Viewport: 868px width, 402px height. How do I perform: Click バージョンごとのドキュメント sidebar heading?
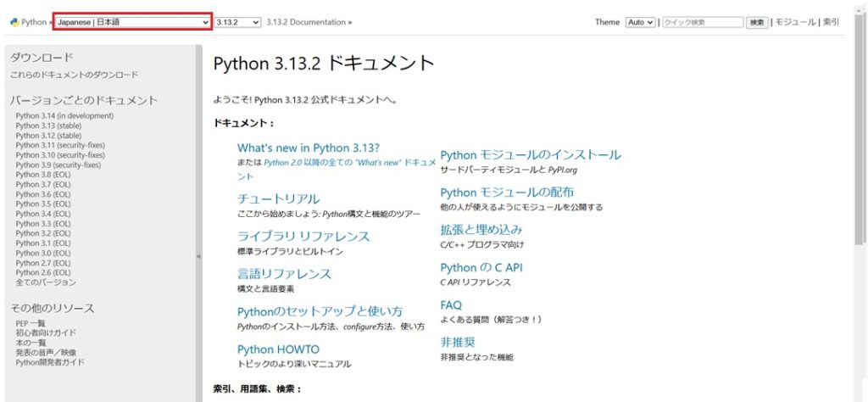coord(84,100)
